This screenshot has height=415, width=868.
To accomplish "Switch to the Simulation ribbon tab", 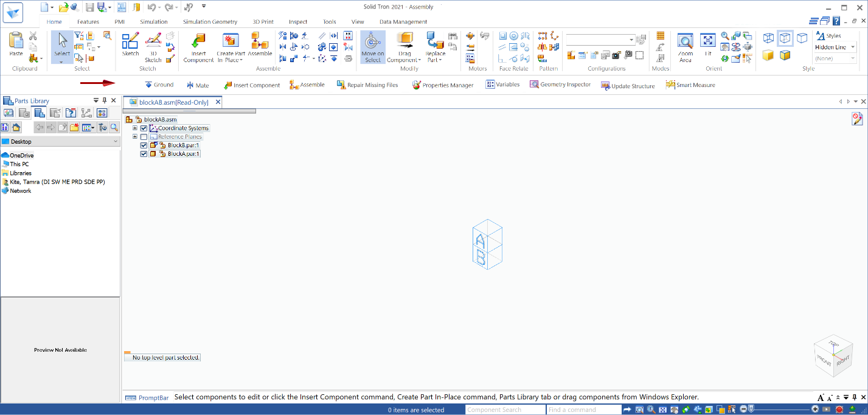I will tap(153, 22).
